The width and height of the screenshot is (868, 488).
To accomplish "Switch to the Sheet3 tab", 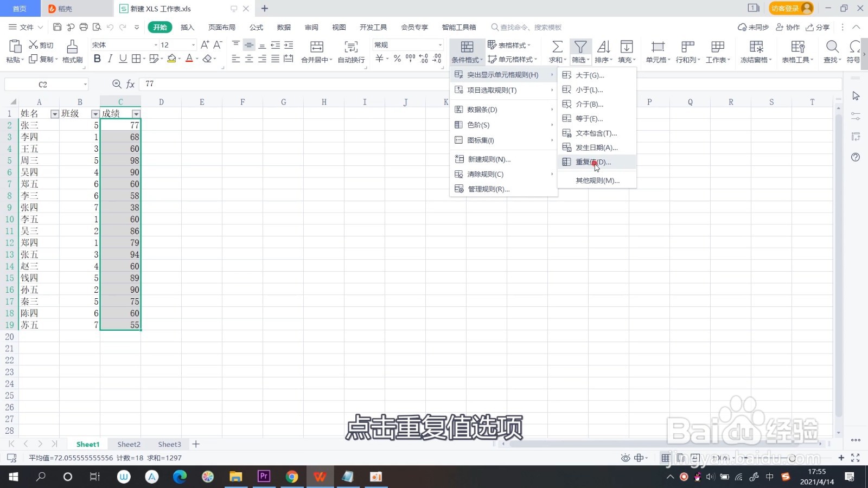I will pyautogui.click(x=169, y=444).
